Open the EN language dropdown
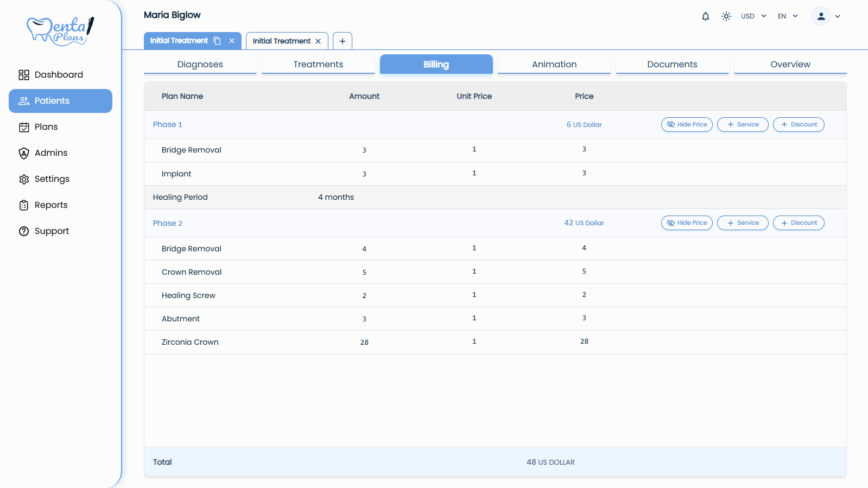This screenshot has height=488, width=868. click(788, 16)
